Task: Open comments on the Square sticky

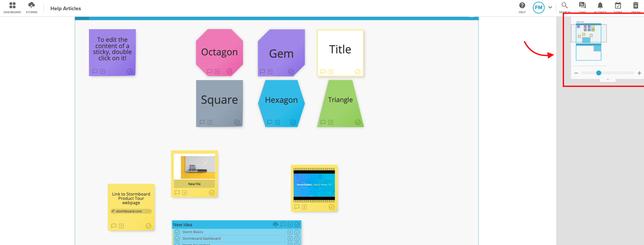Action: pyautogui.click(x=202, y=122)
